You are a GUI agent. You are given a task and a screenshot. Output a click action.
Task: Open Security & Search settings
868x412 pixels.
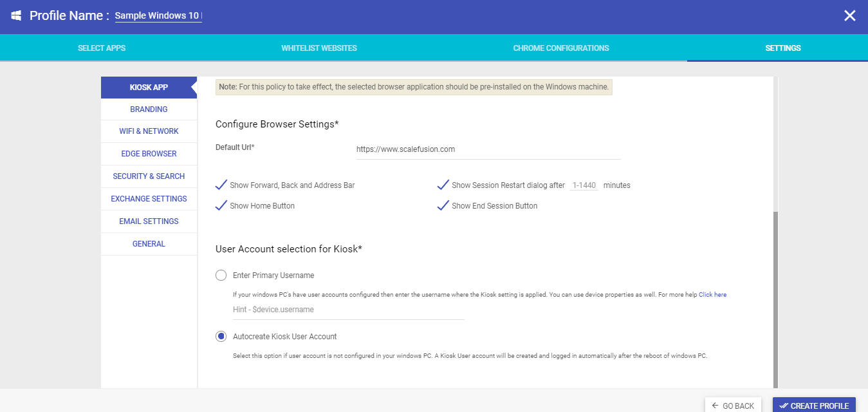(149, 176)
